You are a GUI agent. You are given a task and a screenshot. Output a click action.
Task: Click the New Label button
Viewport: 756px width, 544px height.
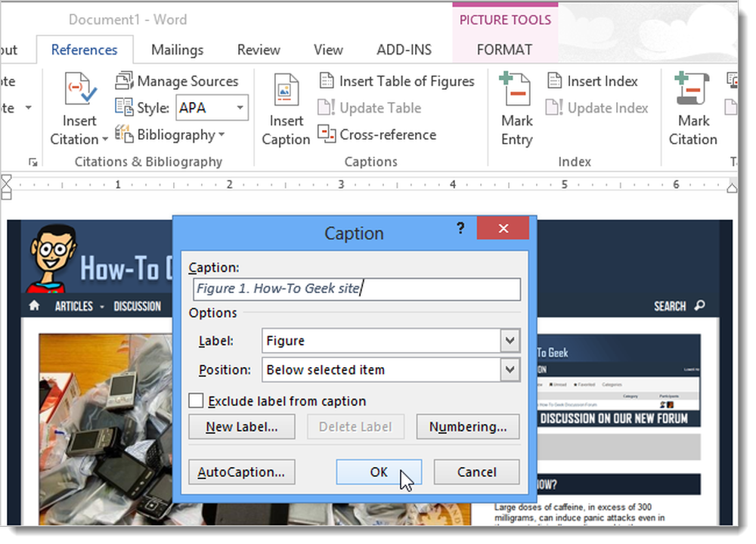[x=242, y=426]
